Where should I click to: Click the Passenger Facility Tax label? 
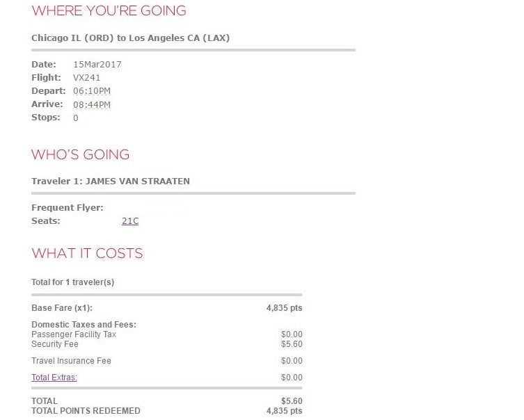click(x=74, y=334)
